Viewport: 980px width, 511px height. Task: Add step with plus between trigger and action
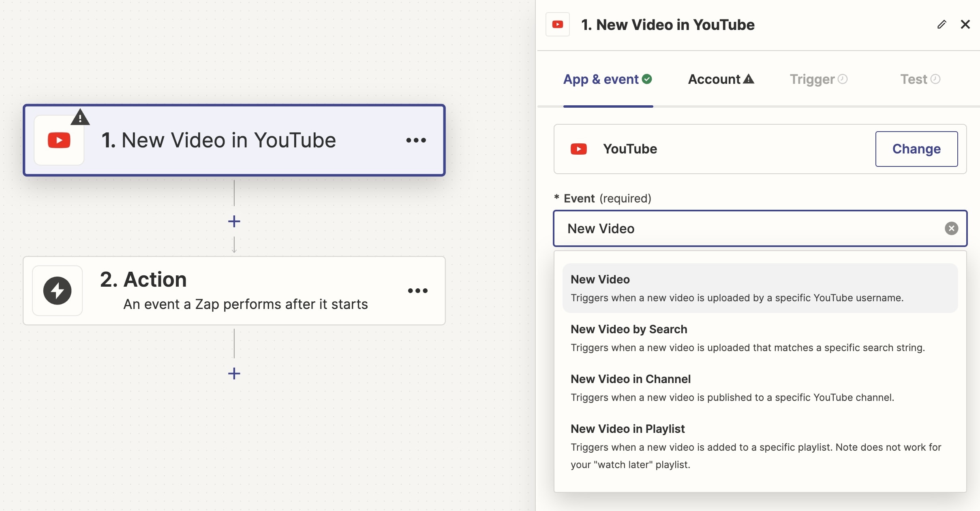coord(234,221)
